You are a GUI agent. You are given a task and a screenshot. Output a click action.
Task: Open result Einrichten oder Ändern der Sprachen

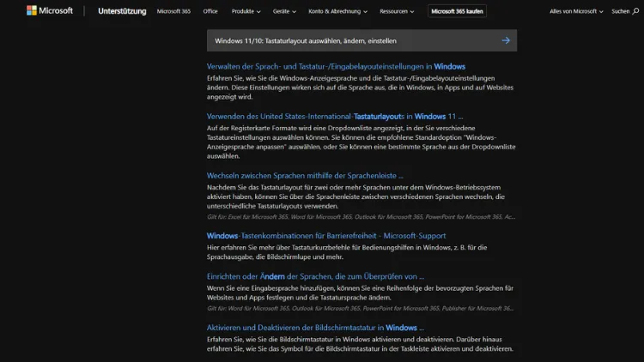click(x=315, y=276)
